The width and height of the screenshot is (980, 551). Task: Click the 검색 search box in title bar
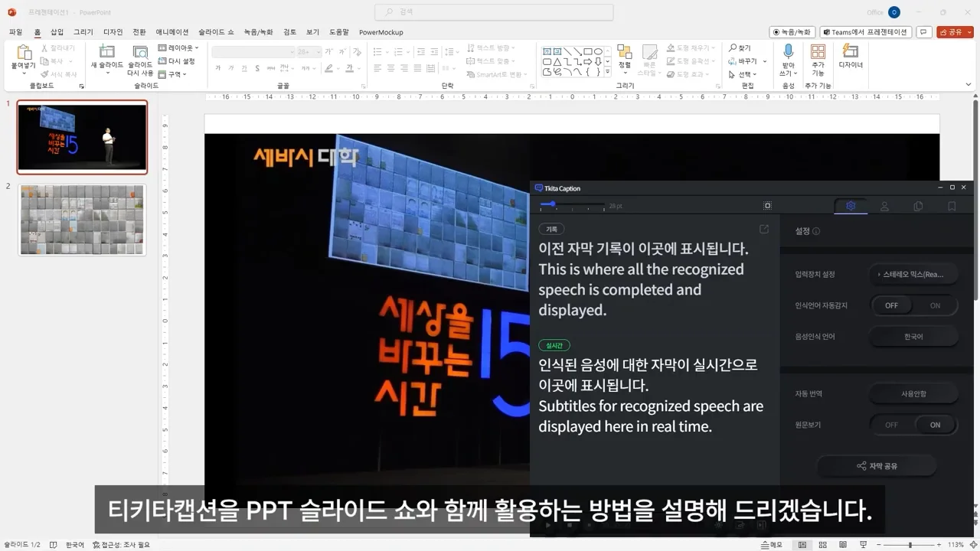(494, 12)
